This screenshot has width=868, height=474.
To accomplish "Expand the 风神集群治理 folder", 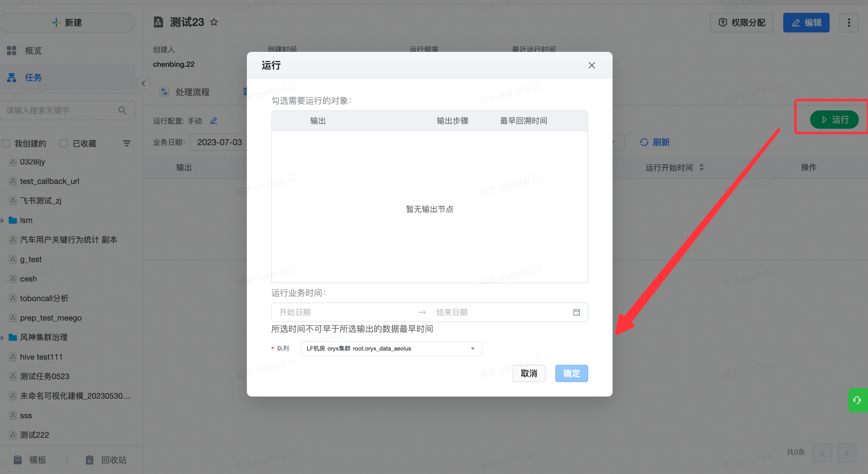I will (2, 338).
